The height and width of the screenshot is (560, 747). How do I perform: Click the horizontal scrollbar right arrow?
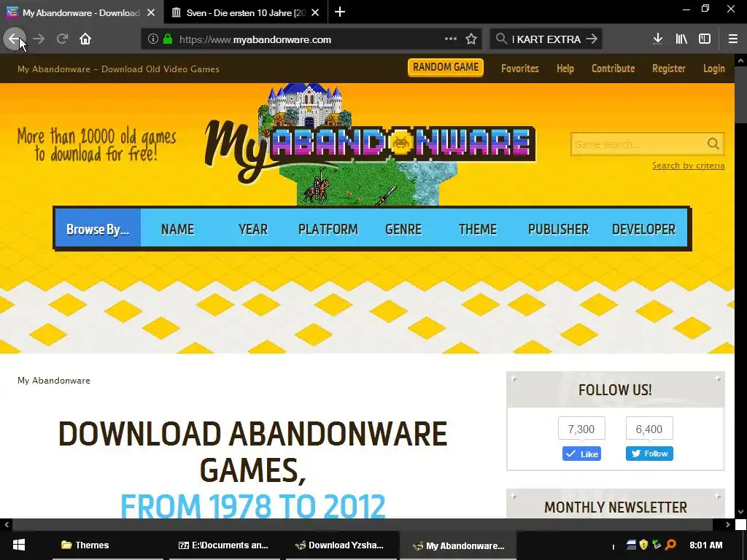coord(728,524)
